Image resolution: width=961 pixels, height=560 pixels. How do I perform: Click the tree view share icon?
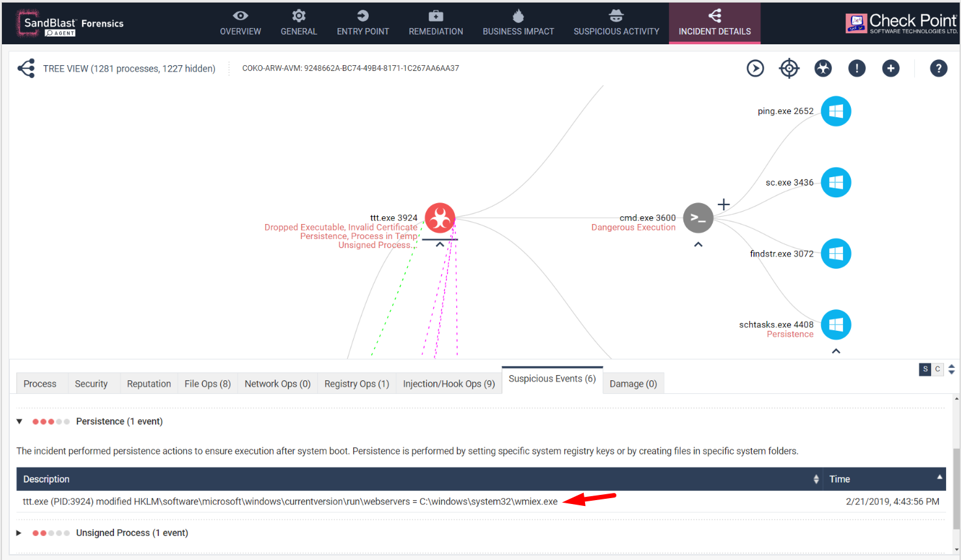tap(26, 68)
